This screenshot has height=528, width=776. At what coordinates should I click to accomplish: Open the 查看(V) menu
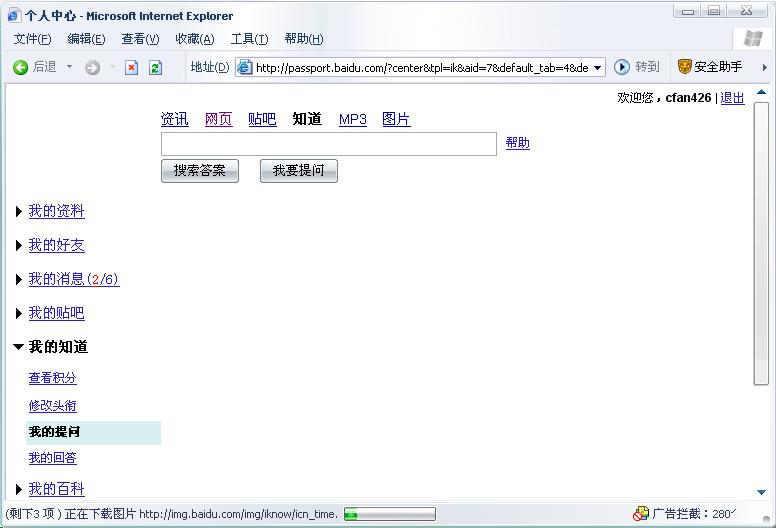(x=140, y=39)
